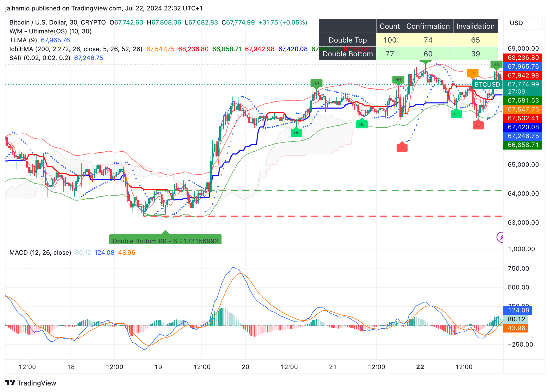
Task: Click the Count column header
Action: (x=390, y=26)
